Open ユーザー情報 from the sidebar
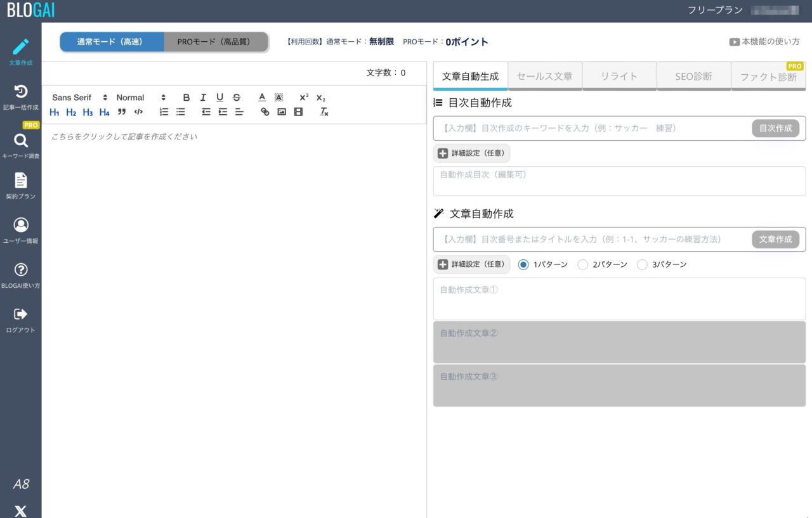The image size is (812, 518). (x=21, y=229)
